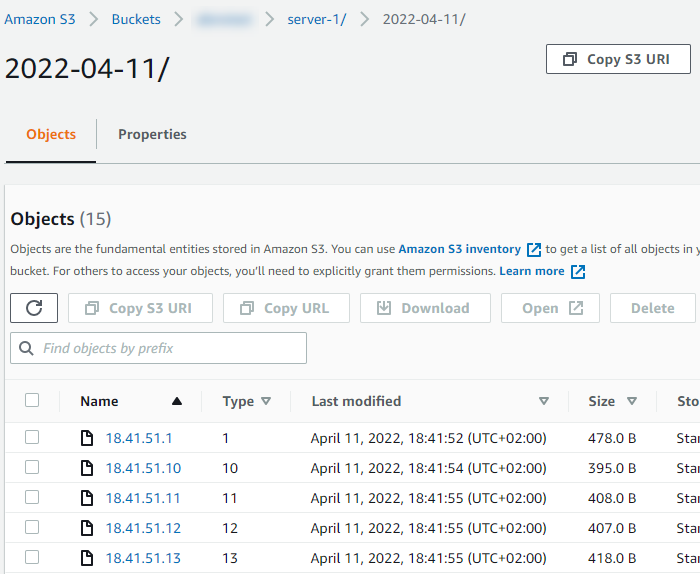The width and height of the screenshot is (700, 574).
Task: Sort by Type using its column arrow
Action: (x=266, y=401)
